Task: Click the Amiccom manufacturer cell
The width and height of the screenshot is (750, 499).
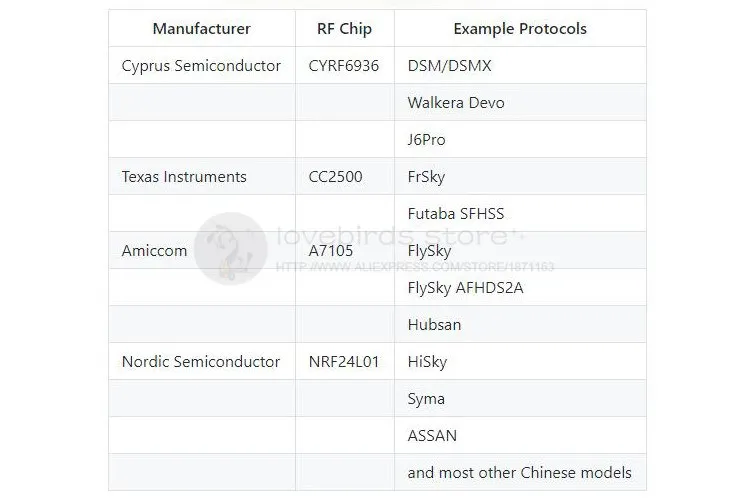Action: (201, 250)
